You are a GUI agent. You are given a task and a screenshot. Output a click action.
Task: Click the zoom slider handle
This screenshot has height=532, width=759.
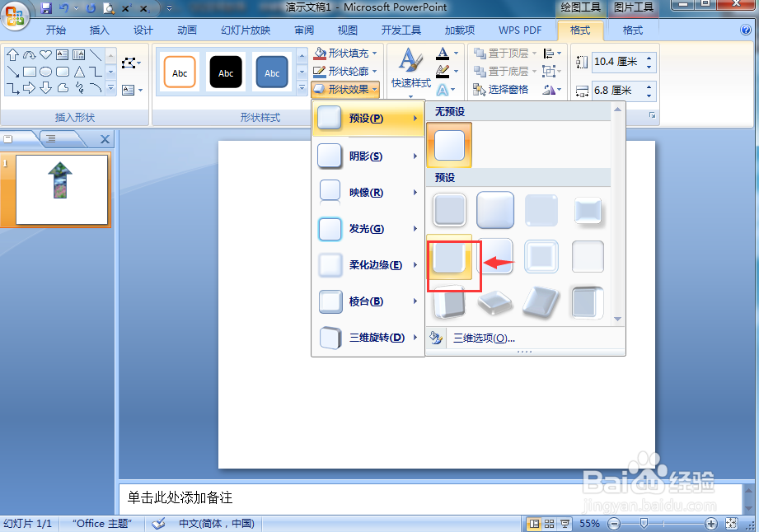click(644, 523)
